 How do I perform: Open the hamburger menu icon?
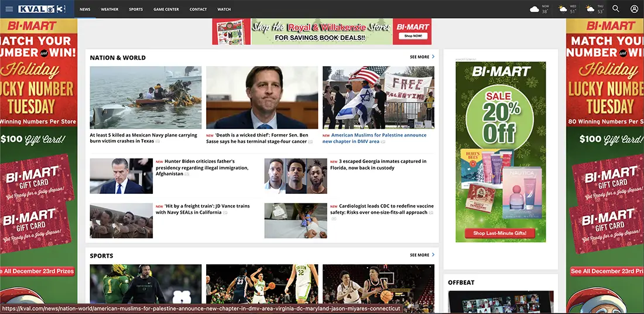coord(9,9)
